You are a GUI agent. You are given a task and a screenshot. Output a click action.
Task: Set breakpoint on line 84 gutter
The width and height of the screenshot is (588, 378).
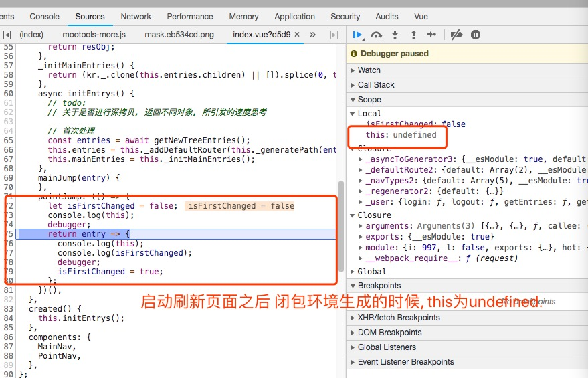tap(8, 318)
